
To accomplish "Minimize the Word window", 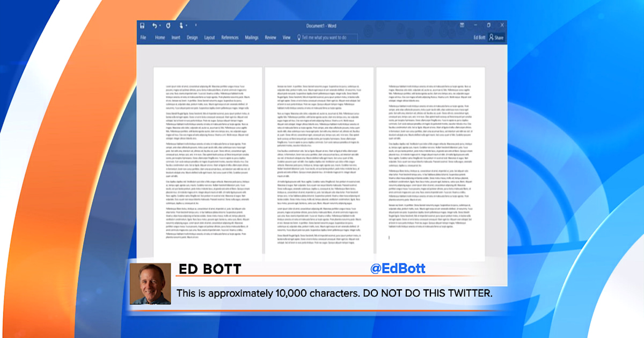I will [x=475, y=25].
